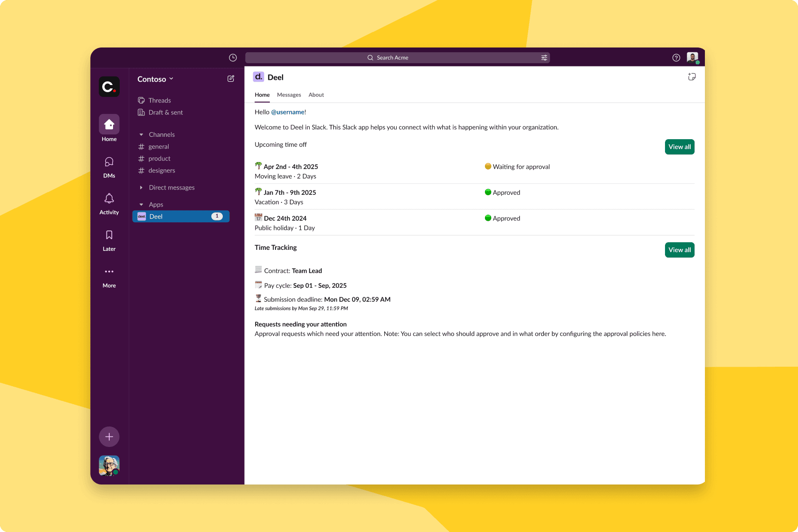
Task: Open the Later bookmarks section
Action: [109, 239]
